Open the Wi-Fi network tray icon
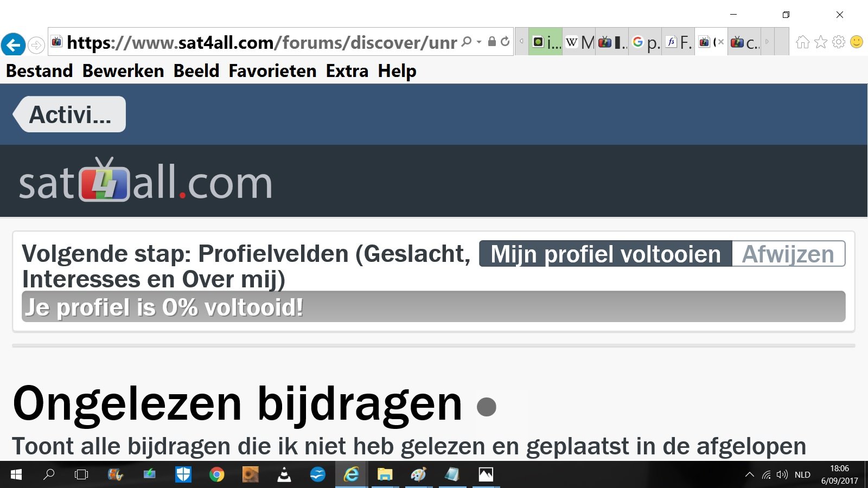The image size is (868, 488). tap(767, 475)
